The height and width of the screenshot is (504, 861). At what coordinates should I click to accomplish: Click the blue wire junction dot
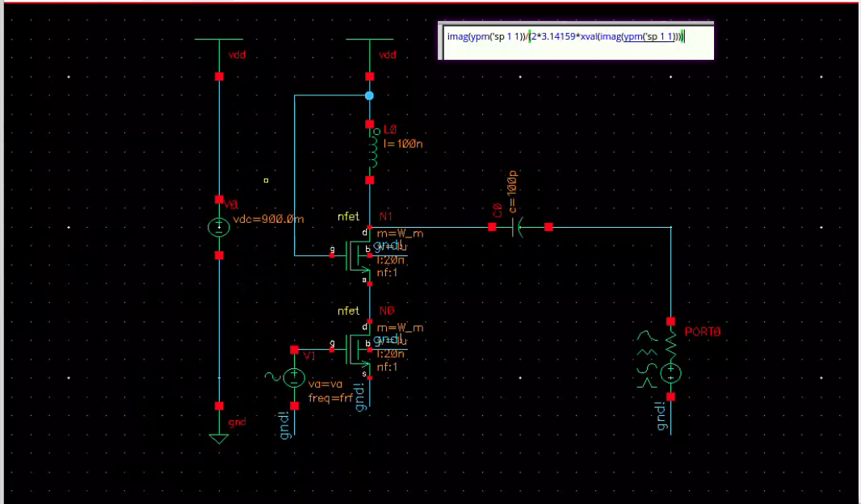[370, 95]
